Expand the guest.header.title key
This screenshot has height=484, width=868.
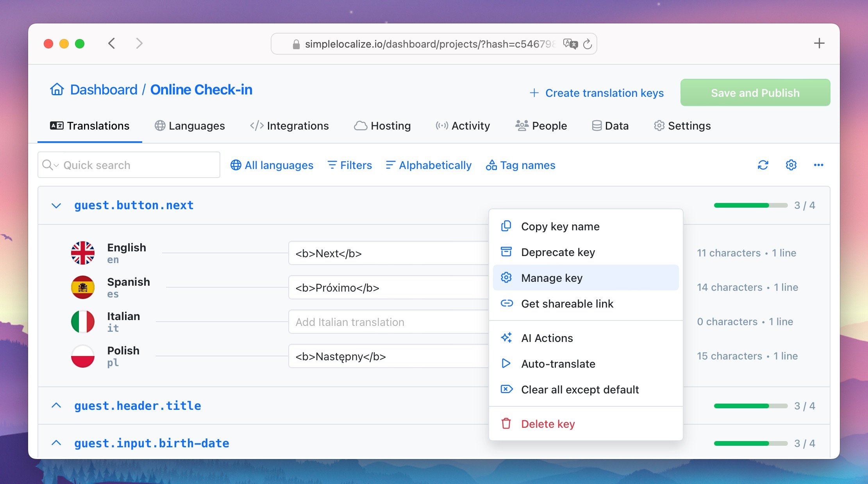click(57, 406)
